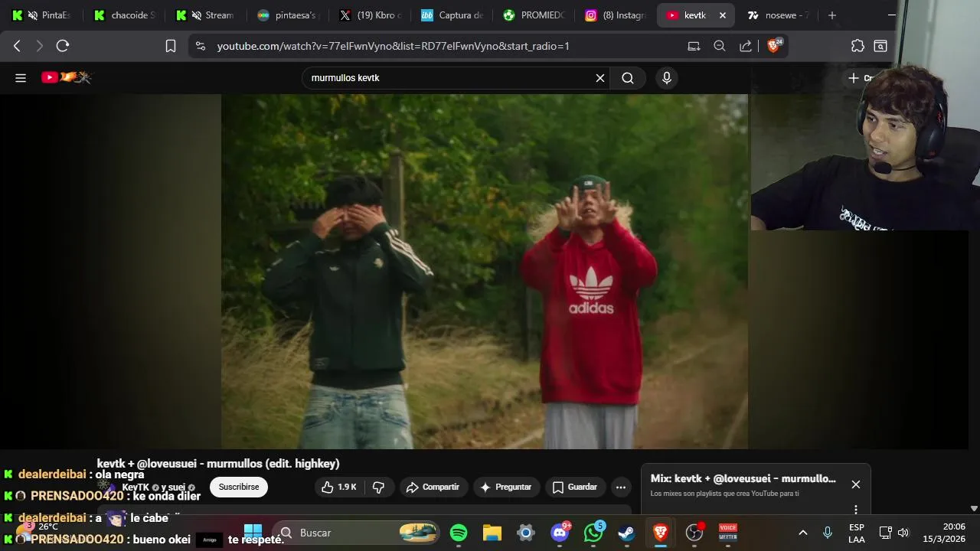
Task: Click the Windows taskbar Buscar search box
Action: (356, 533)
